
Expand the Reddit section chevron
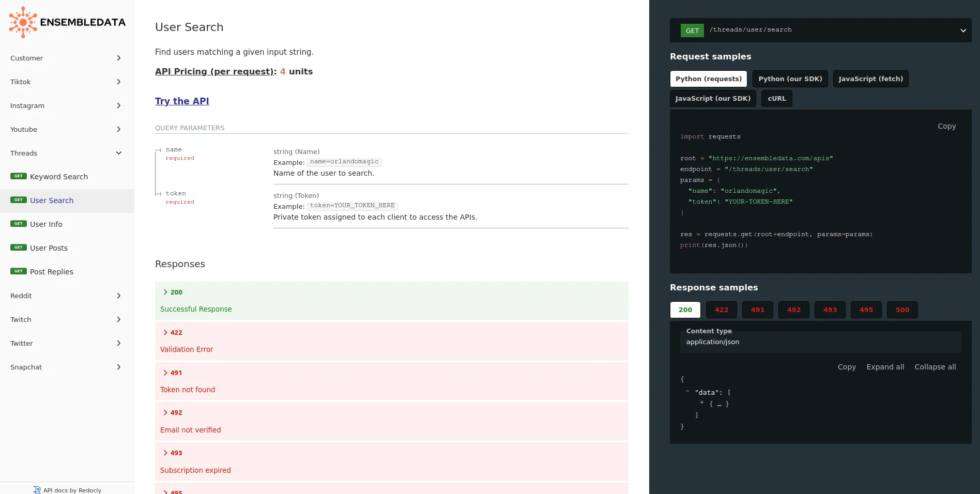point(118,296)
